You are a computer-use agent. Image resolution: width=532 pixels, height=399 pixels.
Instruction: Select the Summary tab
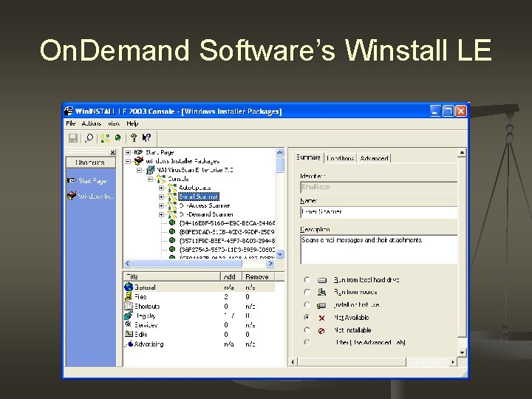308,157
